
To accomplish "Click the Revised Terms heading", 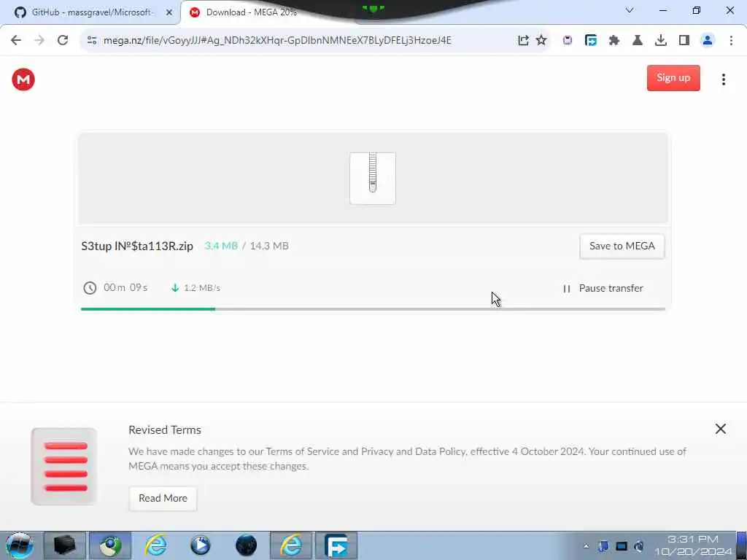I will tap(165, 430).
